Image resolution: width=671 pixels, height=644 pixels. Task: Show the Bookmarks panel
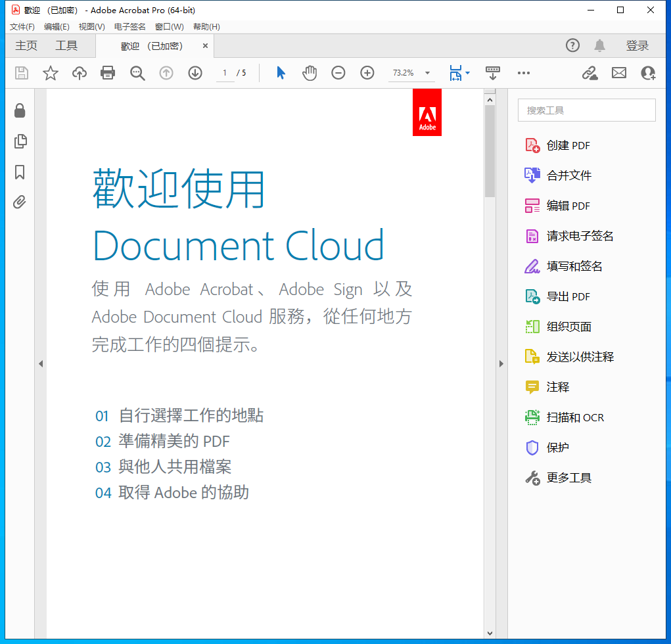pos(19,172)
